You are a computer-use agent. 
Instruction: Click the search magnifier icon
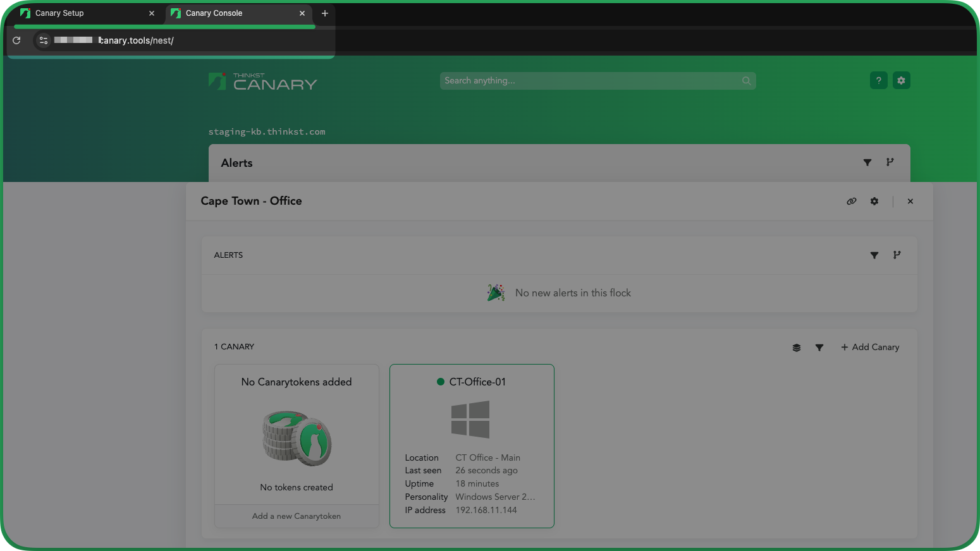tap(746, 81)
